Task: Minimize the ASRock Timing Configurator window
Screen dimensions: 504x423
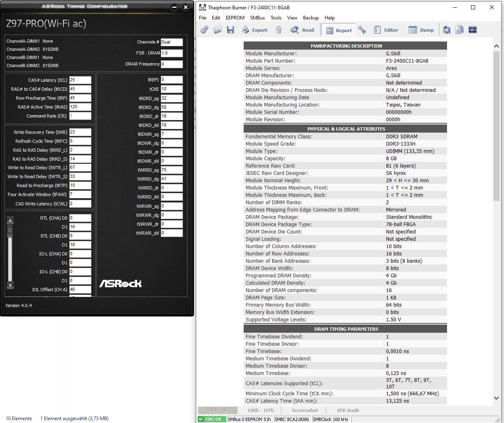Action: click(x=175, y=7)
